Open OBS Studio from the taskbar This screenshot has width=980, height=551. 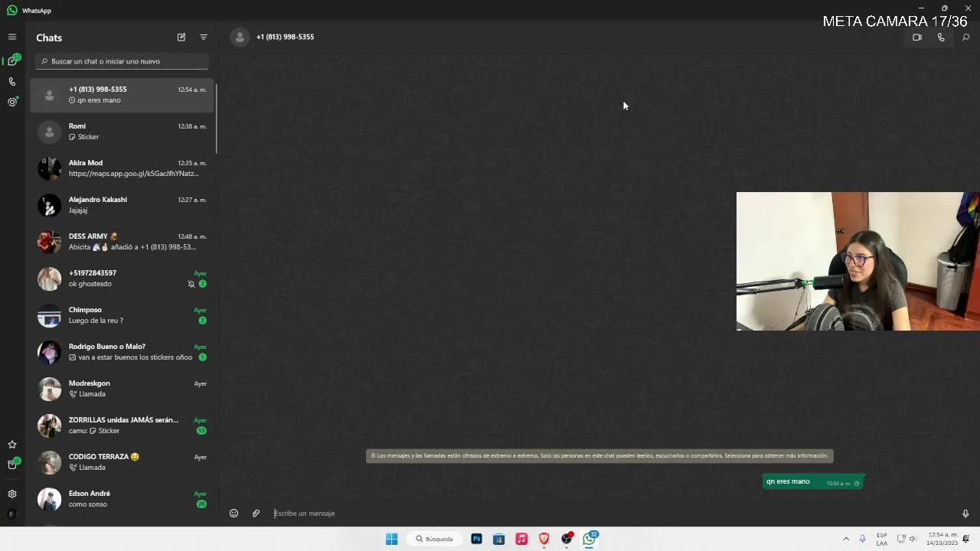tap(567, 539)
